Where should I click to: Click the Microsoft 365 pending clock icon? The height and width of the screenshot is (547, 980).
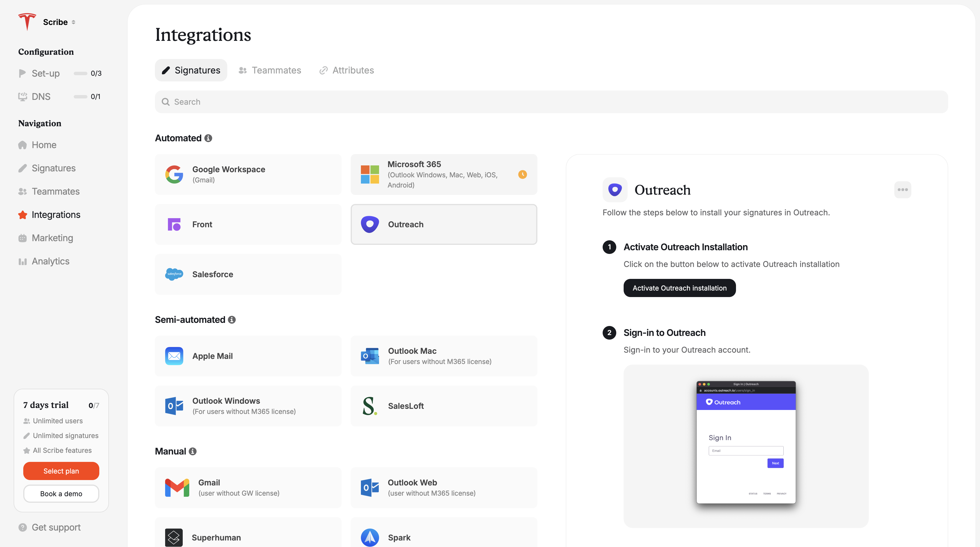click(522, 174)
